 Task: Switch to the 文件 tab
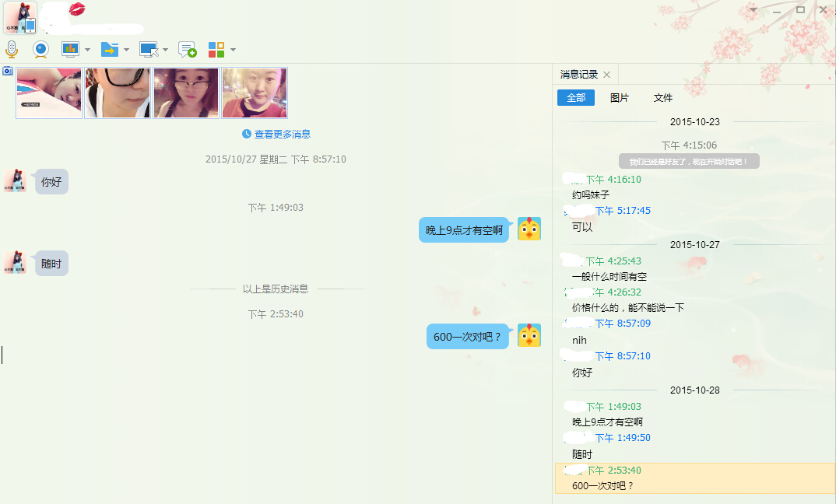pyautogui.click(x=663, y=98)
